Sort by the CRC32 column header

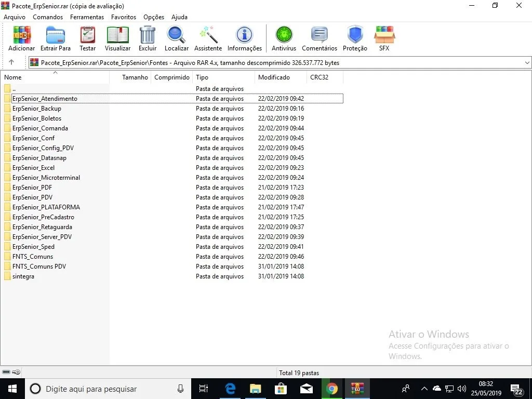point(325,77)
